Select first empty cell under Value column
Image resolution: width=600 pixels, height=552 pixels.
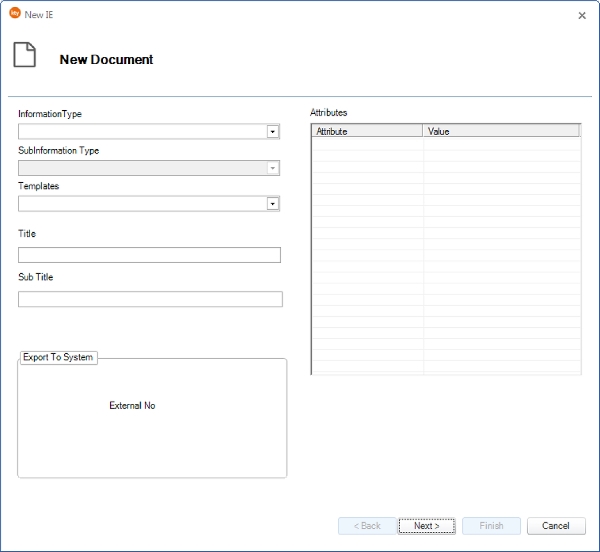point(500,144)
